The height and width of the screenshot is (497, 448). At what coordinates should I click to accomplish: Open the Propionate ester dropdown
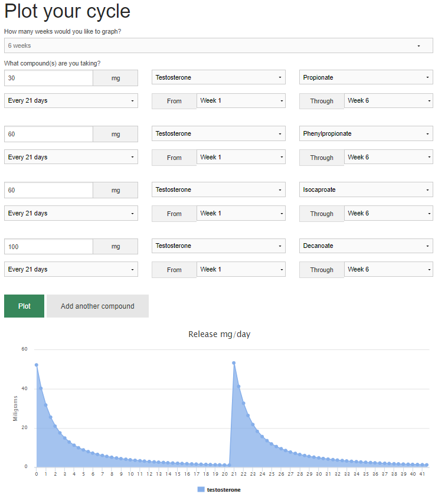pyautogui.click(x=366, y=77)
